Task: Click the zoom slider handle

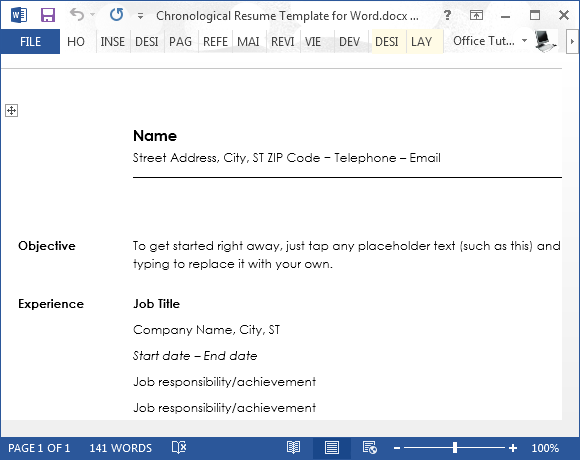Action: tap(455, 448)
